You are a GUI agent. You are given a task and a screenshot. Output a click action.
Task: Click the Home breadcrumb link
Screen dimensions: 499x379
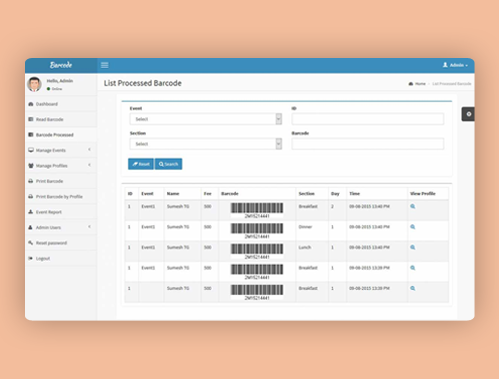click(420, 84)
